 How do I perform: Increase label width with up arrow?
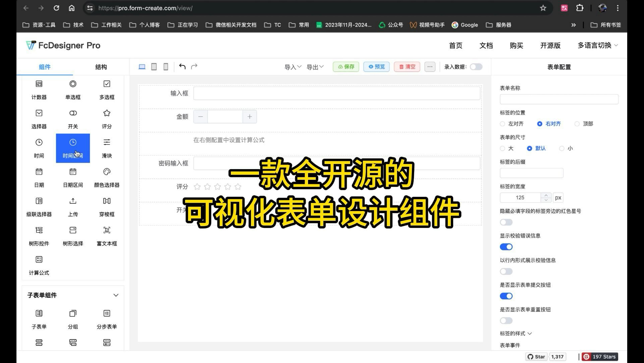(x=546, y=195)
